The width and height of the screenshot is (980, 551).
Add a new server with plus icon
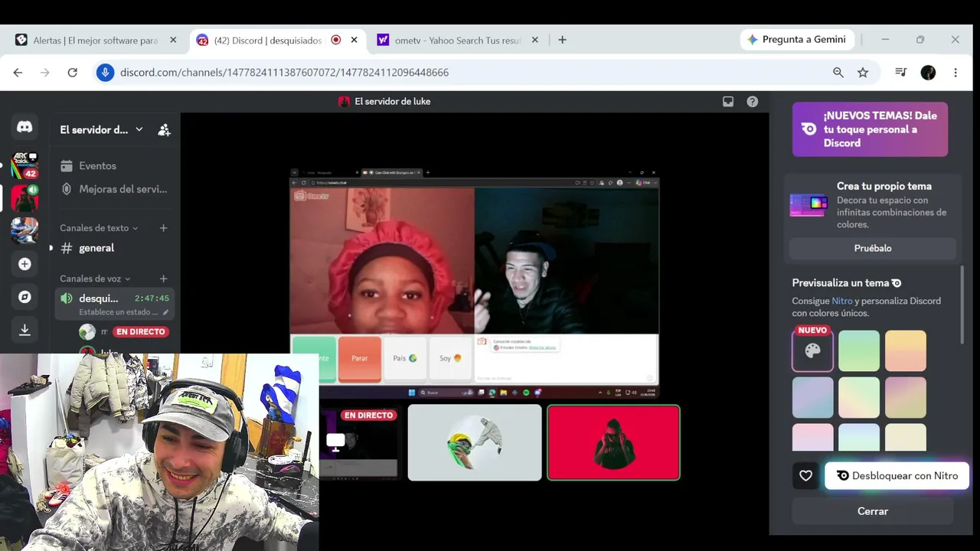[x=24, y=264]
